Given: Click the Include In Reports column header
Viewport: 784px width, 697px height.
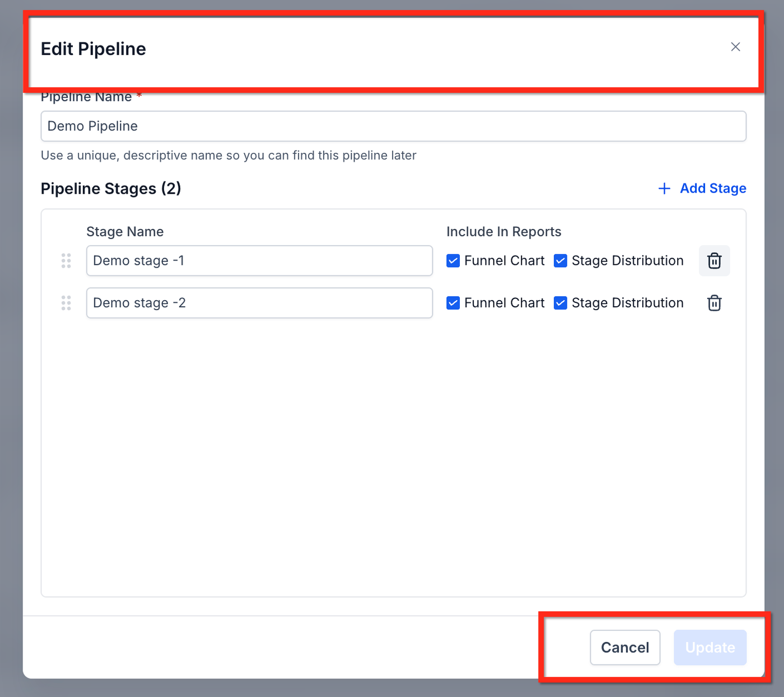Looking at the screenshot, I should click(503, 232).
